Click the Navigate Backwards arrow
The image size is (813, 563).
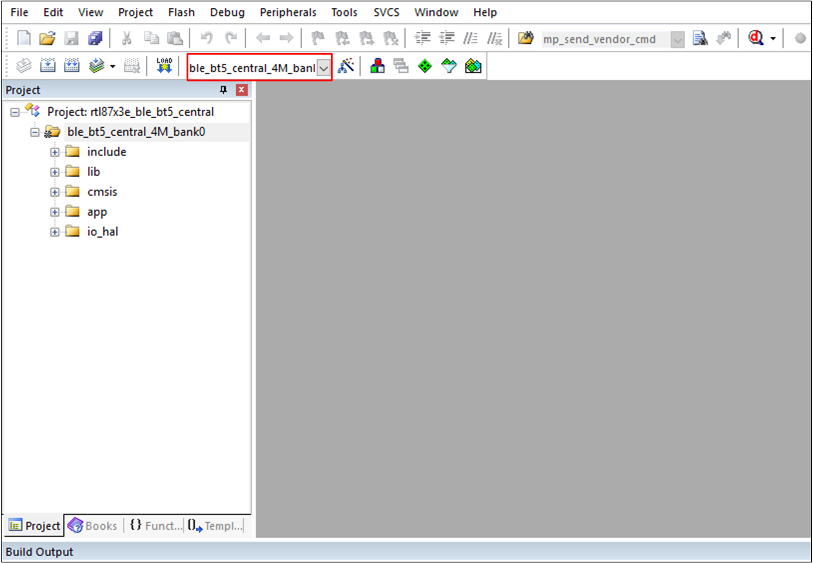pyautogui.click(x=263, y=38)
